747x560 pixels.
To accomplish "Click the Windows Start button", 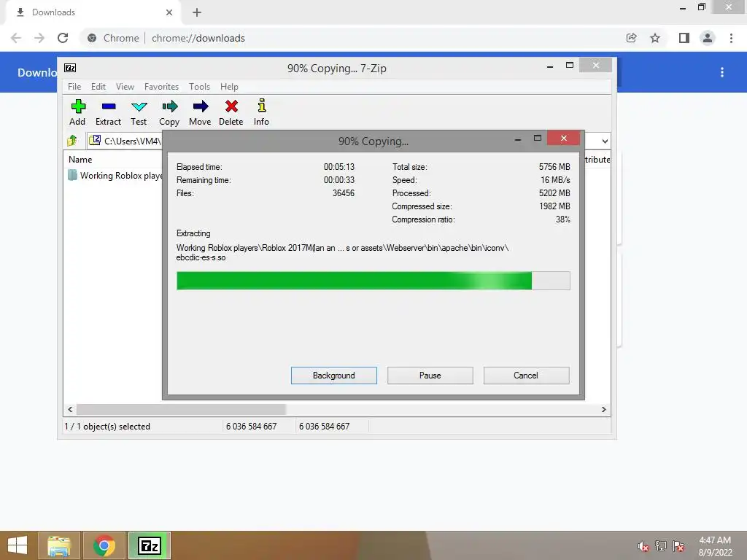I will pyautogui.click(x=18, y=545).
